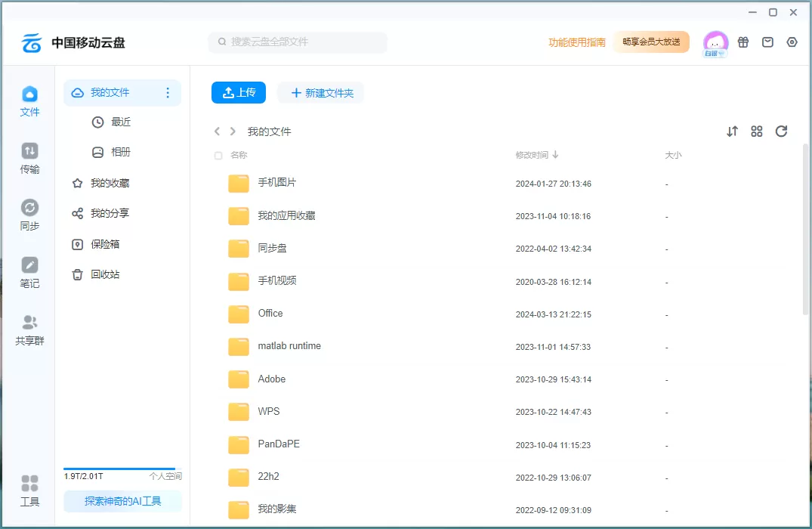Switch to grid view

(757, 131)
